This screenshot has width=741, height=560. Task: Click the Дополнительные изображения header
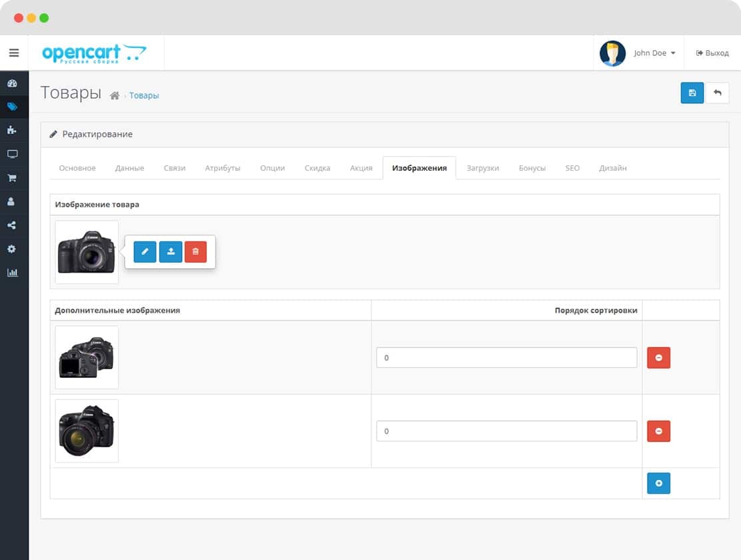pos(117,310)
